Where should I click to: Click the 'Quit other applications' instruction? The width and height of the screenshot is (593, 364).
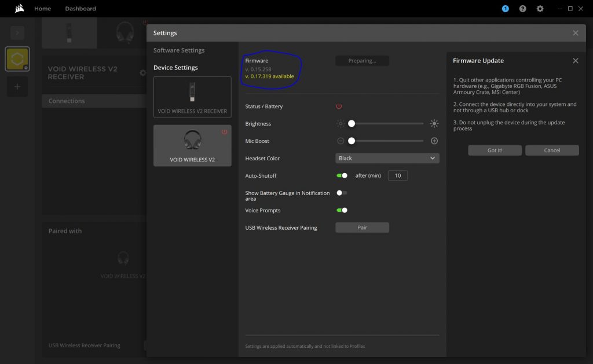[507, 86]
